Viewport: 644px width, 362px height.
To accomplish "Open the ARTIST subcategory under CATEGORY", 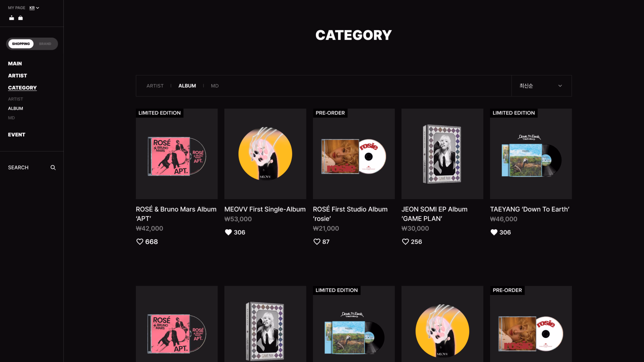I will (x=15, y=99).
